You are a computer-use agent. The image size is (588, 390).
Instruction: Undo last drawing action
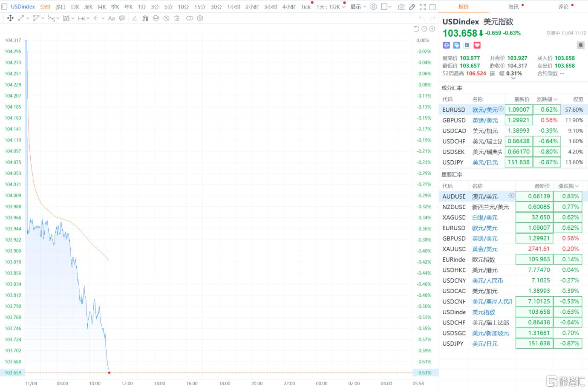422,18
